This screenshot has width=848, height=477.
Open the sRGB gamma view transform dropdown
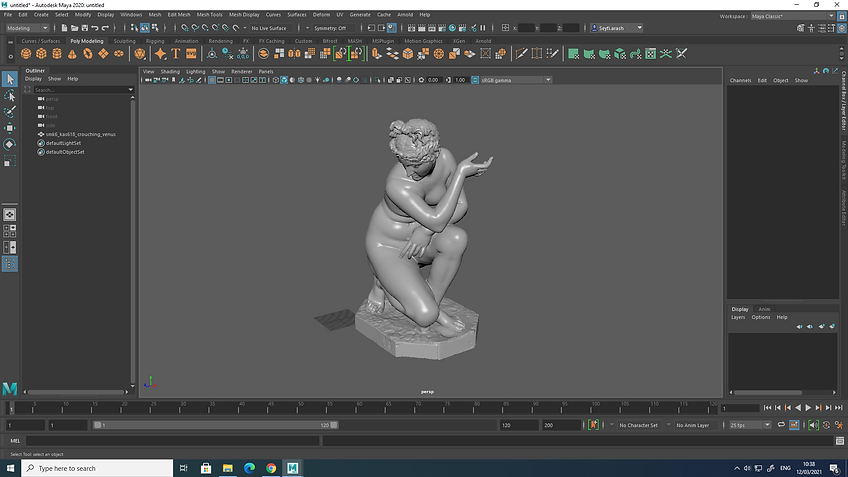pos(515,80)
